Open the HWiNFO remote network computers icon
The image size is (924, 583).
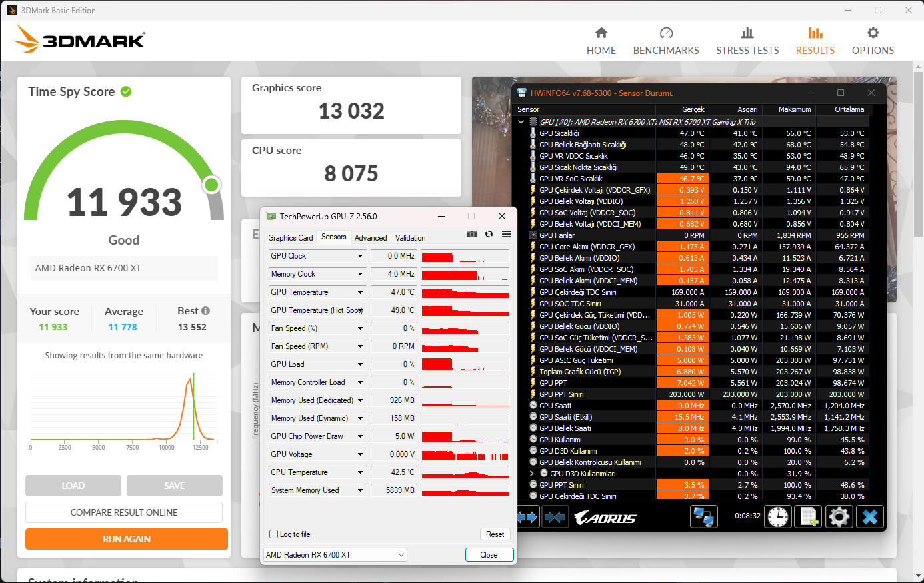[x=703, y=516]
